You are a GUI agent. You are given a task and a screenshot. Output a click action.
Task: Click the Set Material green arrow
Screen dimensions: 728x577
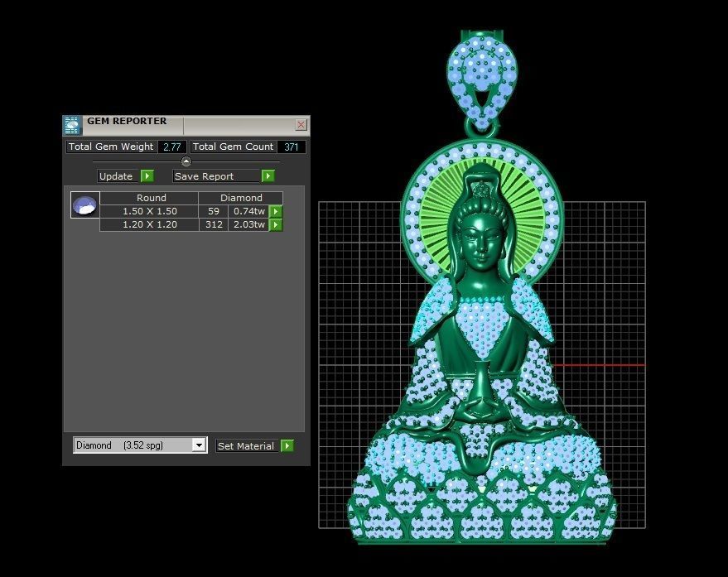(287, 445)
